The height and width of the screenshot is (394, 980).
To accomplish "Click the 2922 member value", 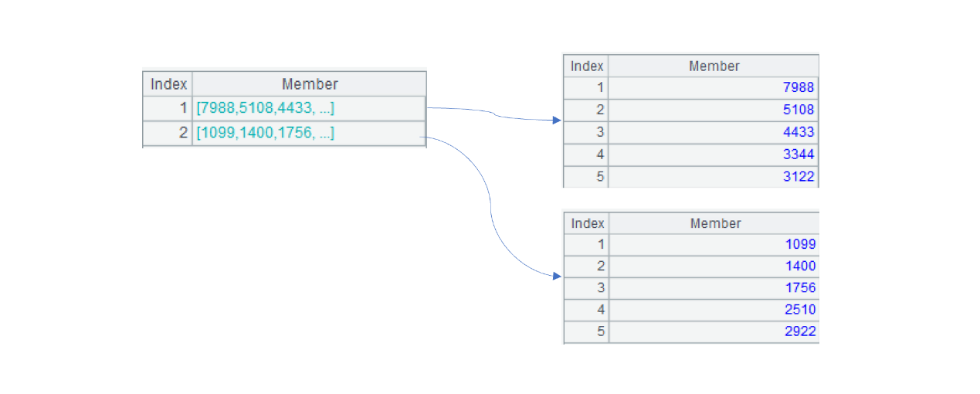I will (800, 331).
